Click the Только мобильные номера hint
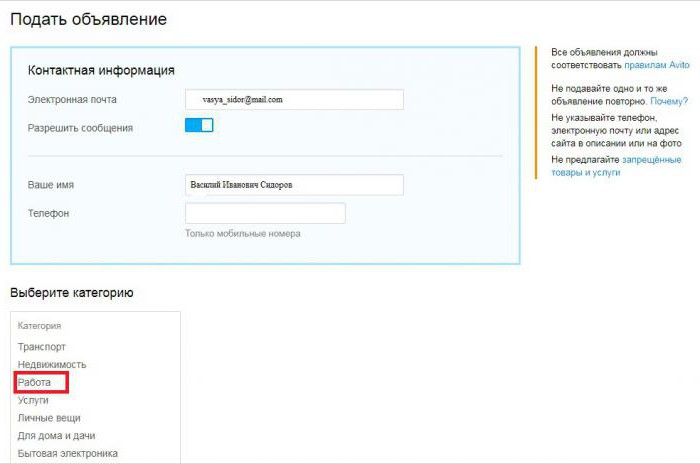Viewport: 700px width, 464px height. tap(243, 234)
